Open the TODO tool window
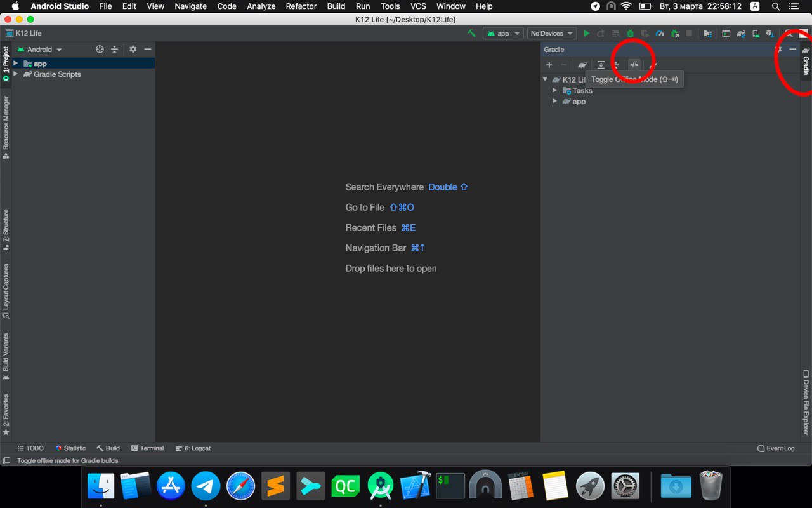This screenshot has height=508, width=812. [30, 448]
